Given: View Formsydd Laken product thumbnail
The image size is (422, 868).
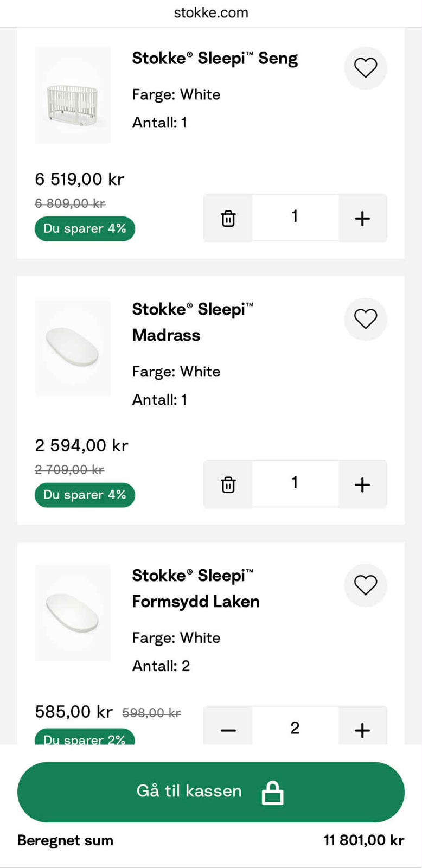Looking at the screenshot, I should click(x=73, y=612).
